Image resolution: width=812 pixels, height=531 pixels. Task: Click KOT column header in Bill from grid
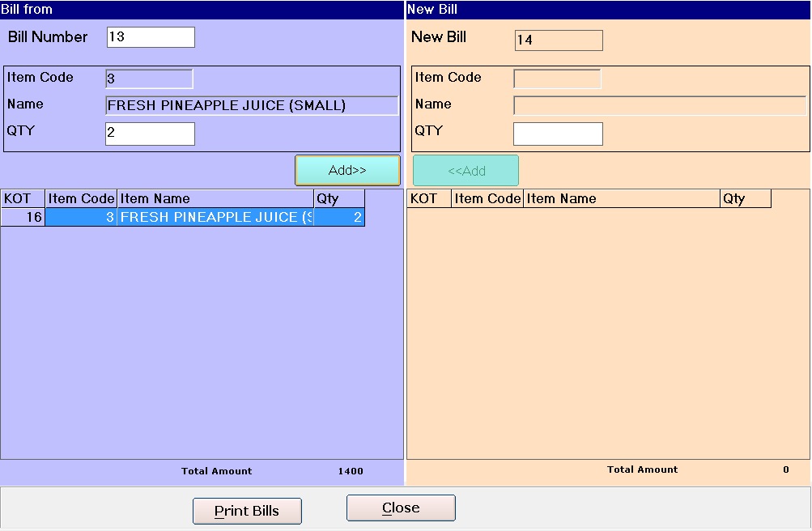coord(23,199)
